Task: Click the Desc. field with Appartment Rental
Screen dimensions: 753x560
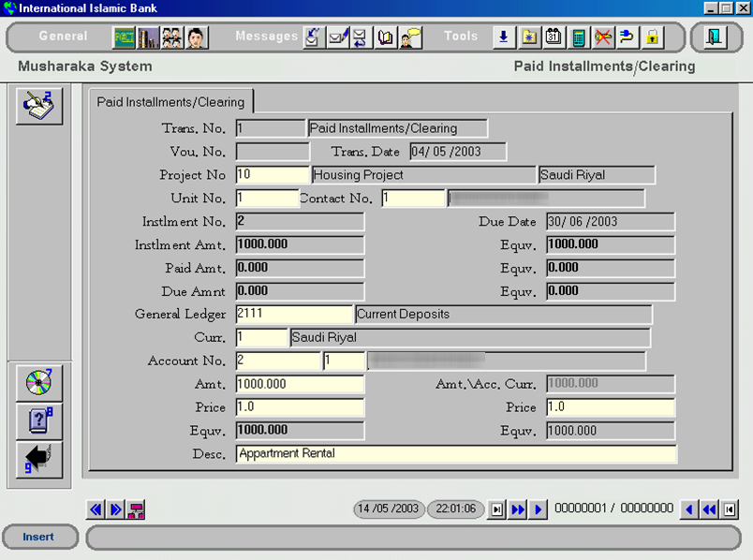Action: pos(455,454)
